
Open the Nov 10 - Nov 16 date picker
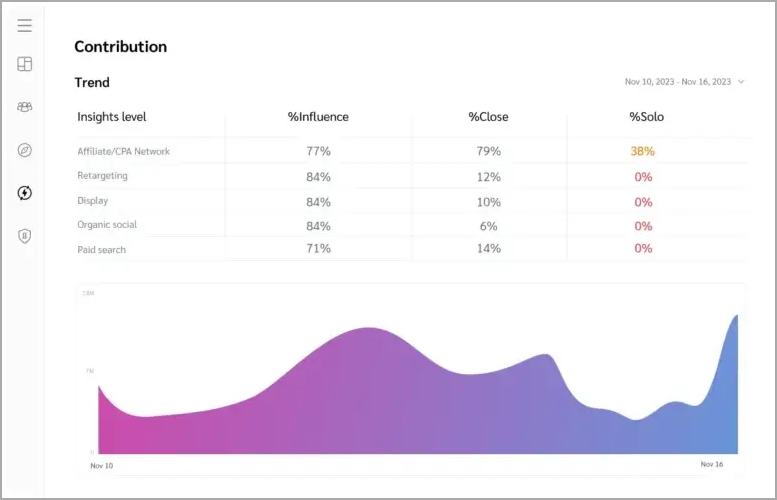(x=678, y=82)
